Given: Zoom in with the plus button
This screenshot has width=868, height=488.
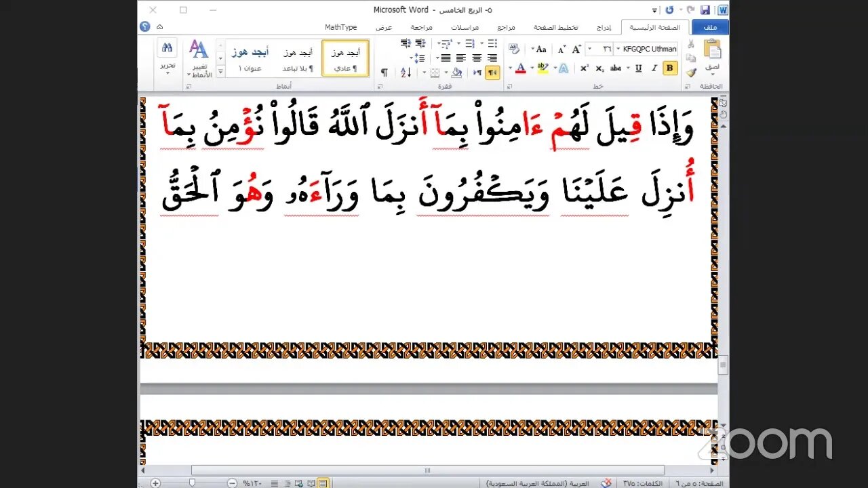Looking at the screenshot, I should point(155,483).
